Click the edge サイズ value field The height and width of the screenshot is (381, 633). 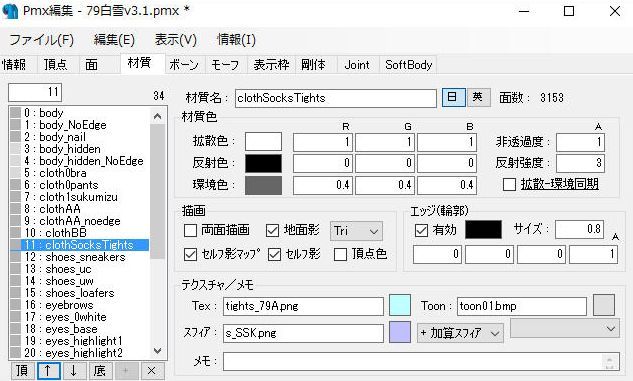coord(580,230)
